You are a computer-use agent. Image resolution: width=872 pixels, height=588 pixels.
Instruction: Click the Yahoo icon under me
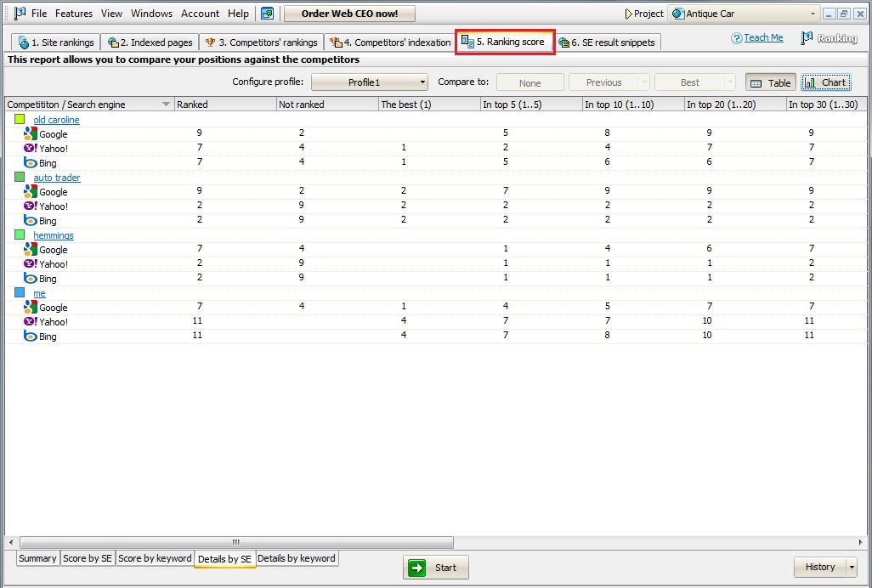pyautogui.click(x=31, y=321)
